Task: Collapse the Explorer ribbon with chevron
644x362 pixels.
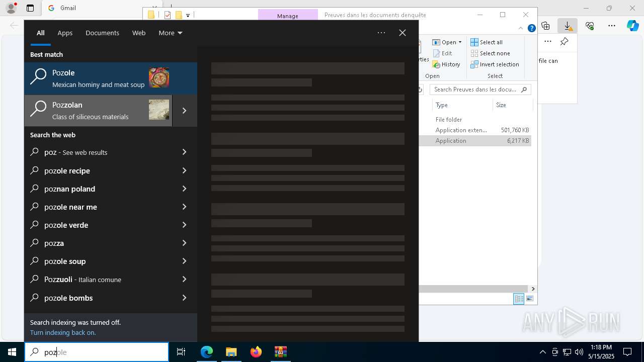Action: click(521, 28)
